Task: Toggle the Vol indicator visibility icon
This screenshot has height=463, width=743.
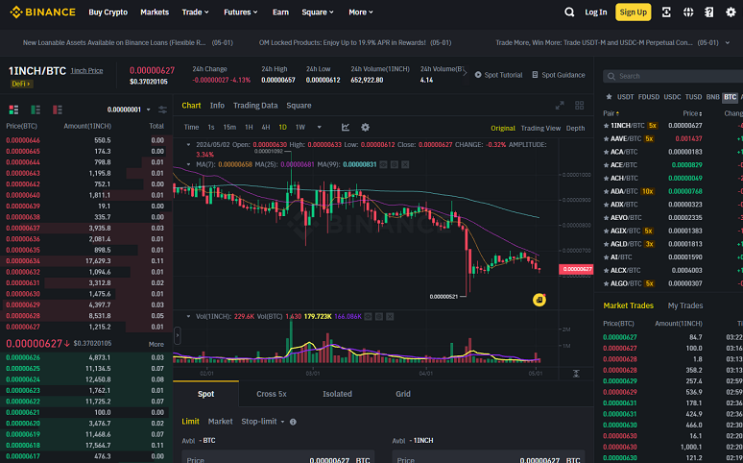Action: tap(368, 316)
